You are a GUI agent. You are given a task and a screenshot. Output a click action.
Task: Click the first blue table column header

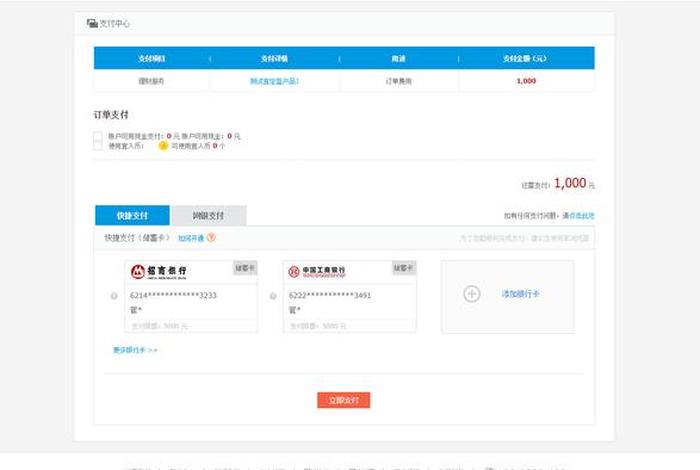point(151,58)
